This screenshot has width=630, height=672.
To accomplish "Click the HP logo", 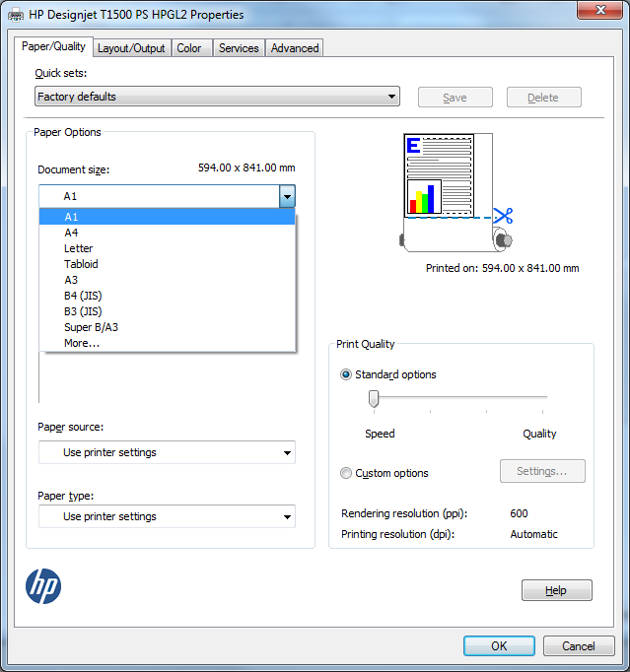I will 43,586.
